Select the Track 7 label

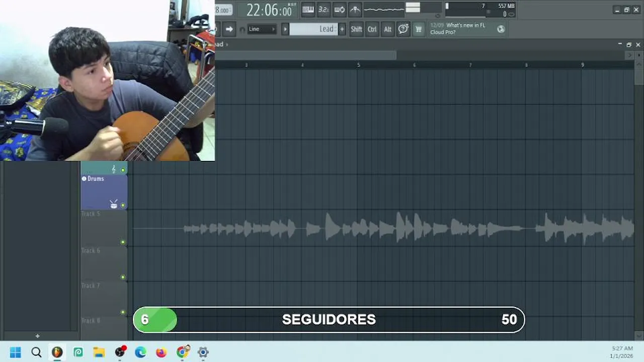point(91,286)
